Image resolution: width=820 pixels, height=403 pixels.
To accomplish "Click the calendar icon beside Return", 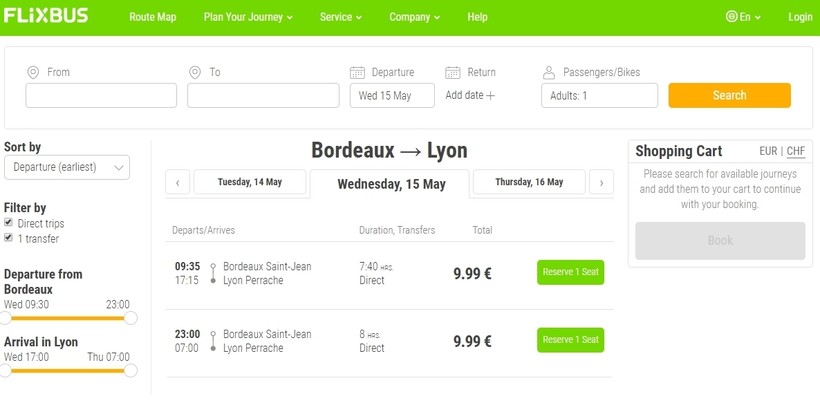I will (x=452, y=72).
